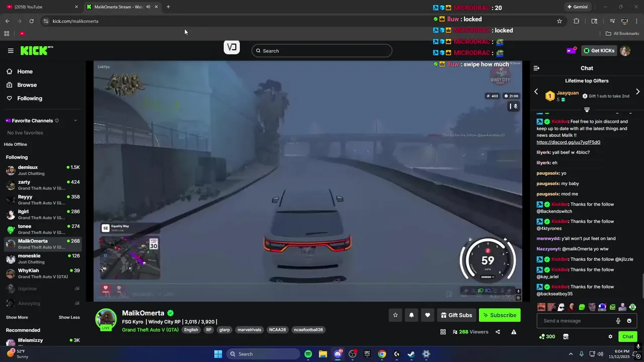Subscribe to MalikOmerta channel
This screenshot has height=362, width=644.
(x=500, y=315)
